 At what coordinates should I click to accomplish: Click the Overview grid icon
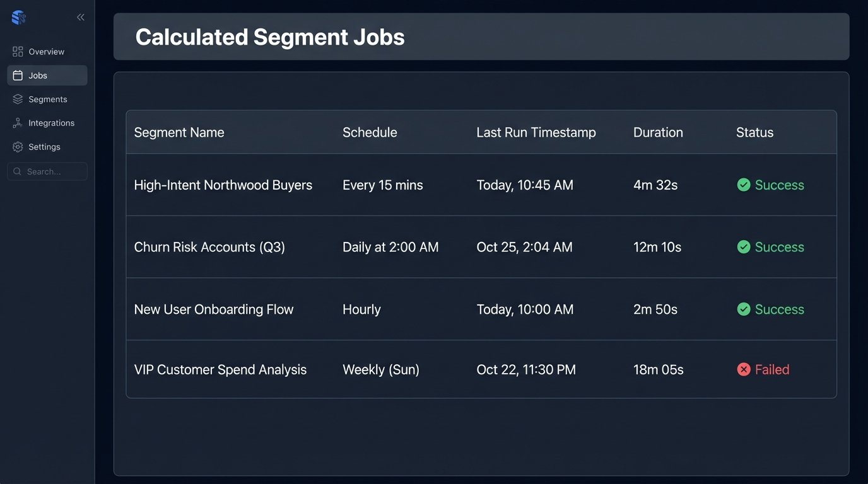tap(18, 52)
